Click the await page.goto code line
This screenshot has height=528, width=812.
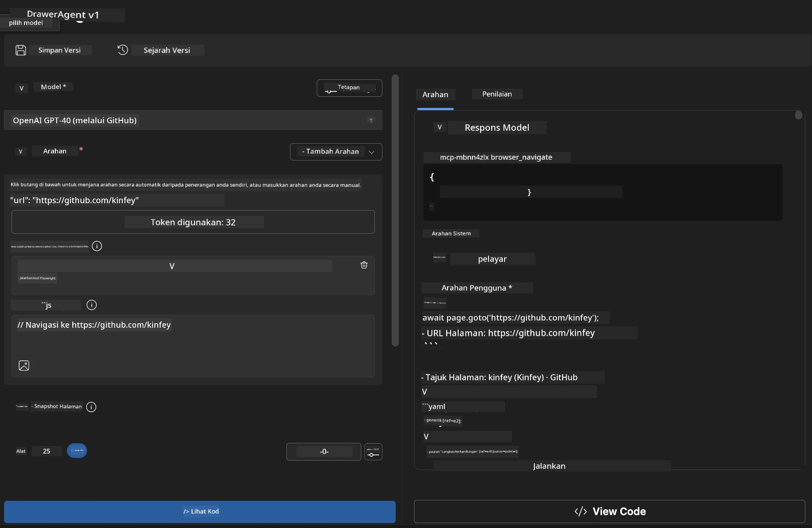[x=511, y=318]
